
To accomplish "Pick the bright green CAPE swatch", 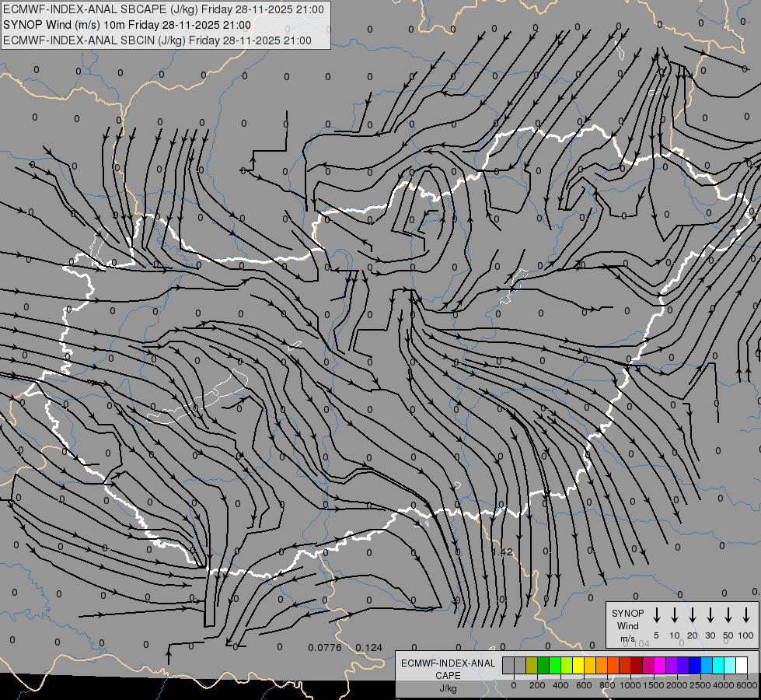I will [555, 665].
